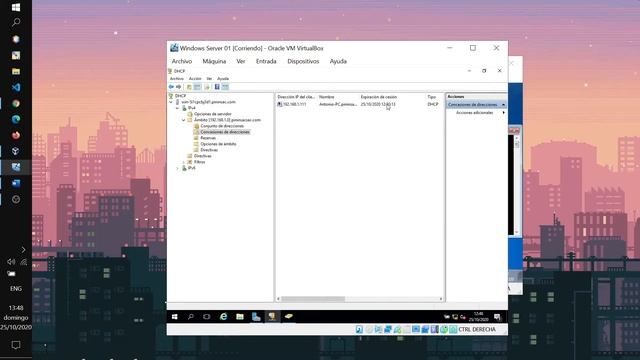Open VirtualBox Entrada menu
This screenshot has width=640, height=360.
coord(266,61)
